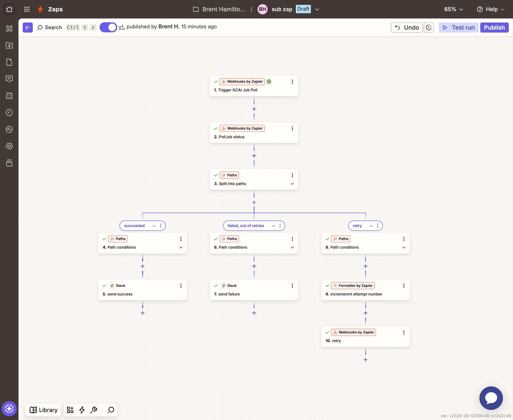
Task: Select the Trigger GCAI Job Poll step card
Action: 254,86
